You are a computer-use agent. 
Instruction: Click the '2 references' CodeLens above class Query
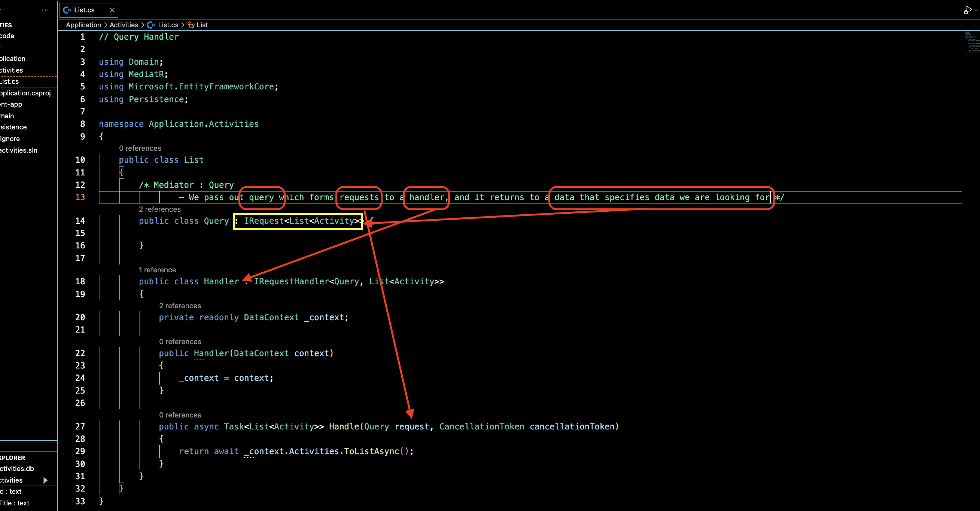pos(160,209)
